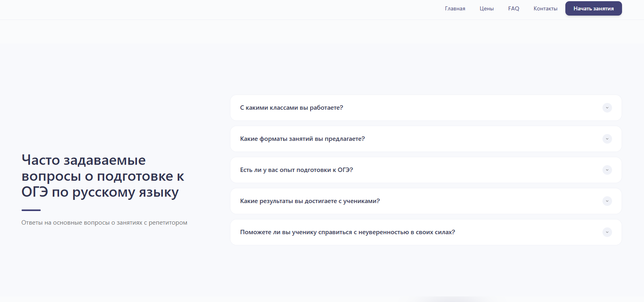
Task: Click empty left area of top navigation bar
Action: [160, 10]
